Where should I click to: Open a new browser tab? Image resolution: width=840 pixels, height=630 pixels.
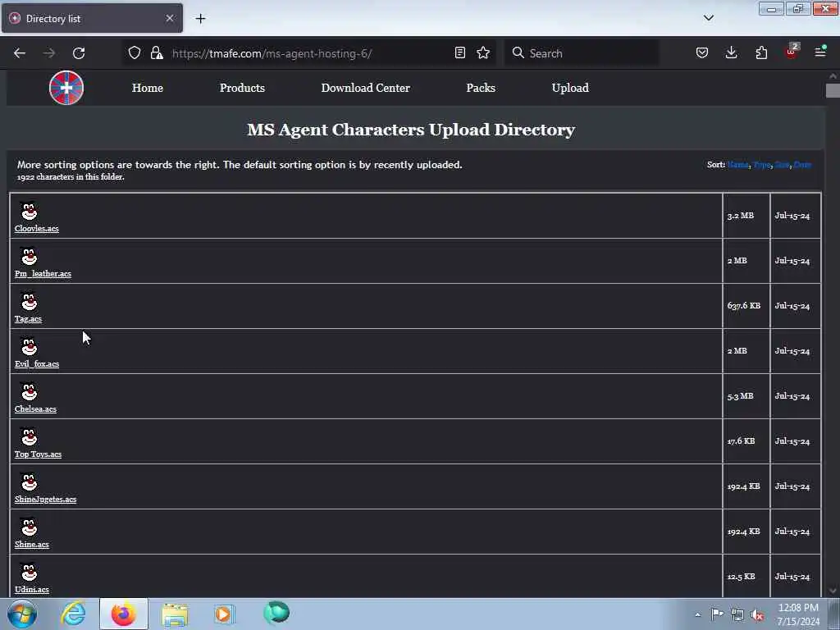click(x=200, y=19)
